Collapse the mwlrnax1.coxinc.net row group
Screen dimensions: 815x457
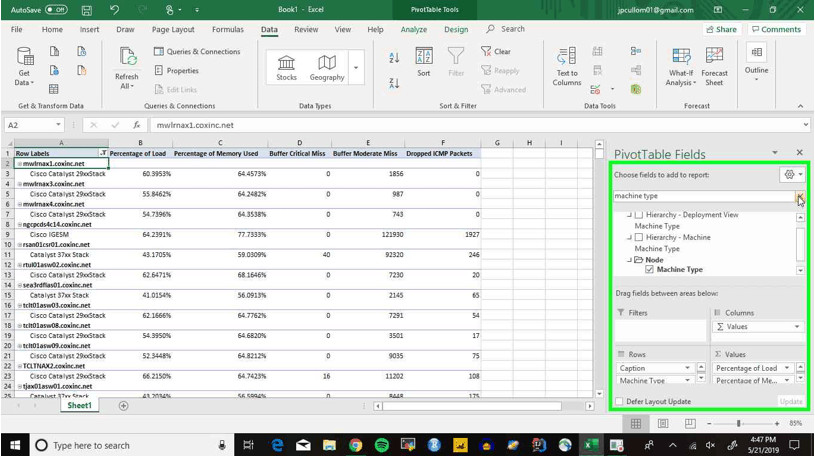tap(20, 164)
